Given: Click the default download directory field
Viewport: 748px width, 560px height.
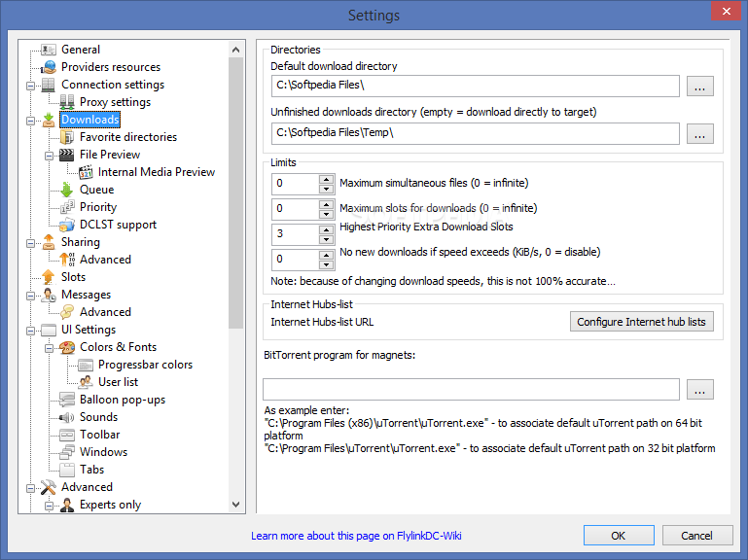Looking at the screenshot, I should click(475, 86).
